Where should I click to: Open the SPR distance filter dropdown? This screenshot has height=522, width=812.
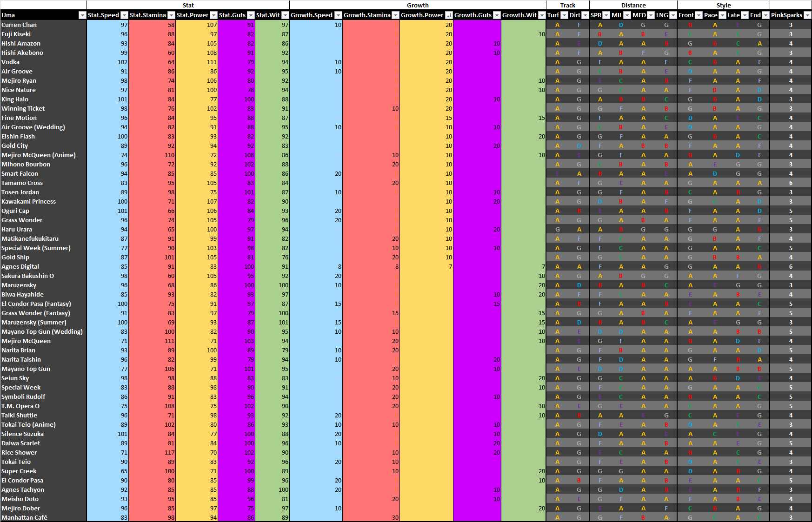click(606, 15)
